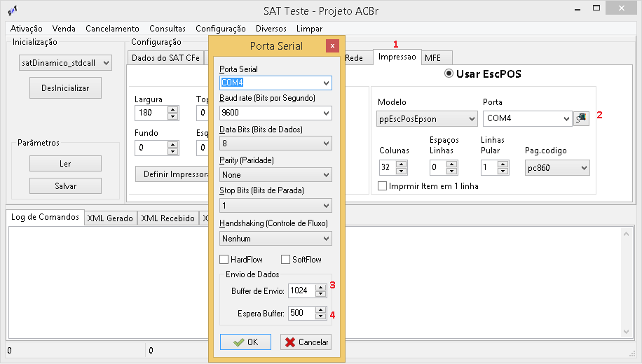Increase the Fundo value
This screenshot has height=364, width=642.
click(x=173, y=144)
